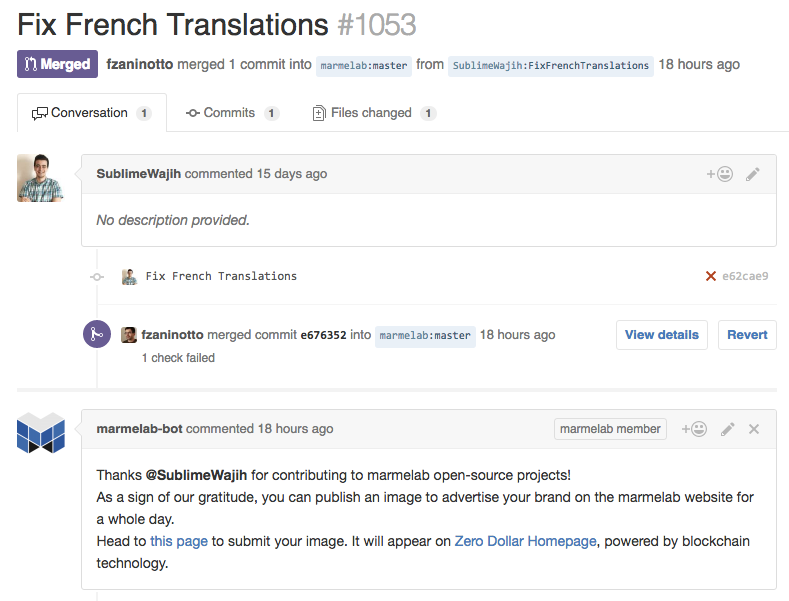
Task: Add reaction to marmelab-bot's comment
Action: pyautogui.click(x=694, y=429)
